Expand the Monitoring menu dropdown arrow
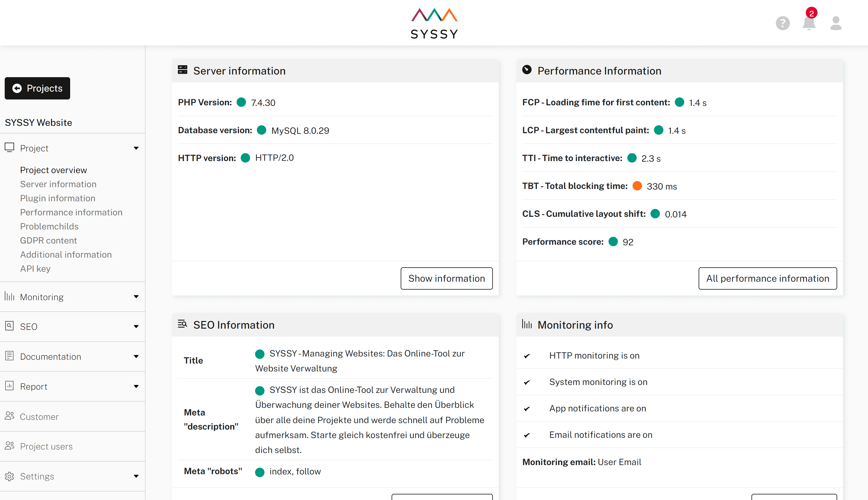 point(136,296)
